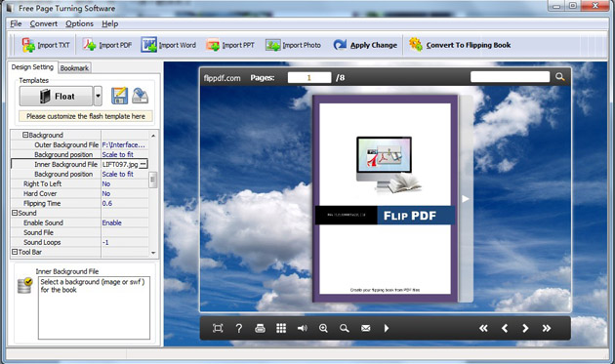615x364 pixels.
Task: Click the property list scroll up arrow
Action: pos(153,136)
